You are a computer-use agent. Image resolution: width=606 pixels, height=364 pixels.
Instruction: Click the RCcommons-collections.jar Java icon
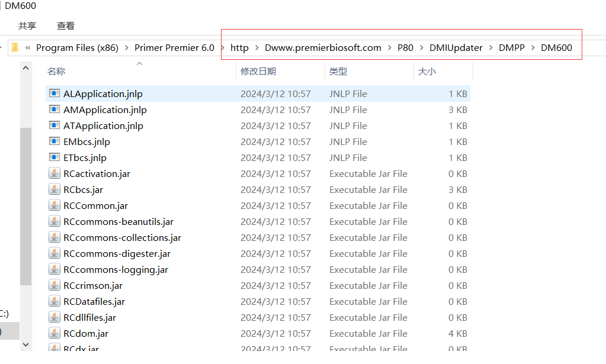tap(54, 237)
